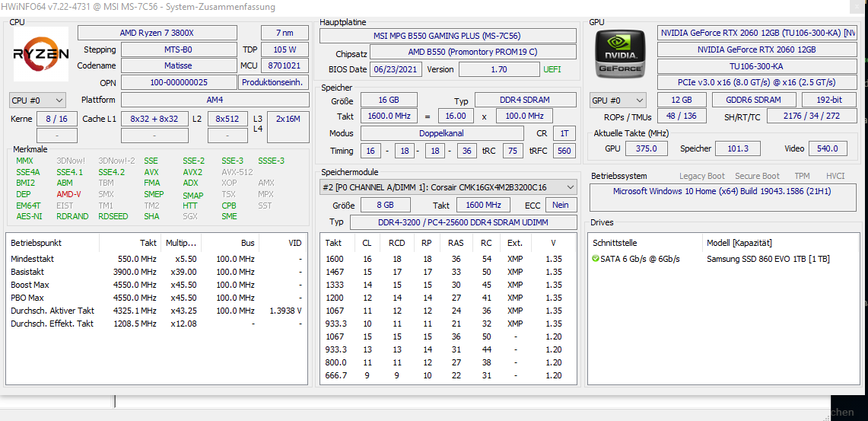Image resolution: width=868 pixels, height=421 pixels.
Task: Click the MCU value 8701021
Action: (285, 65)
